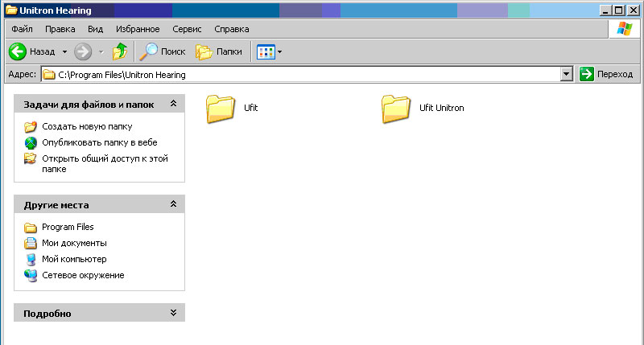Screen dimensions: 644x345
Task: Open the Избранное menu
Action: [138, 29]
